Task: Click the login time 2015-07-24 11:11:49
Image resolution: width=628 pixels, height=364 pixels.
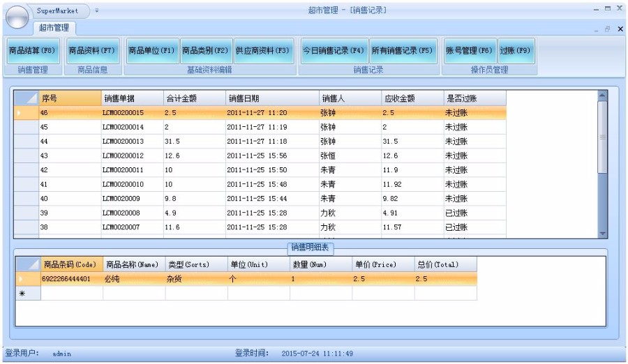Action: pyautogui.click(x=317, y=354)
